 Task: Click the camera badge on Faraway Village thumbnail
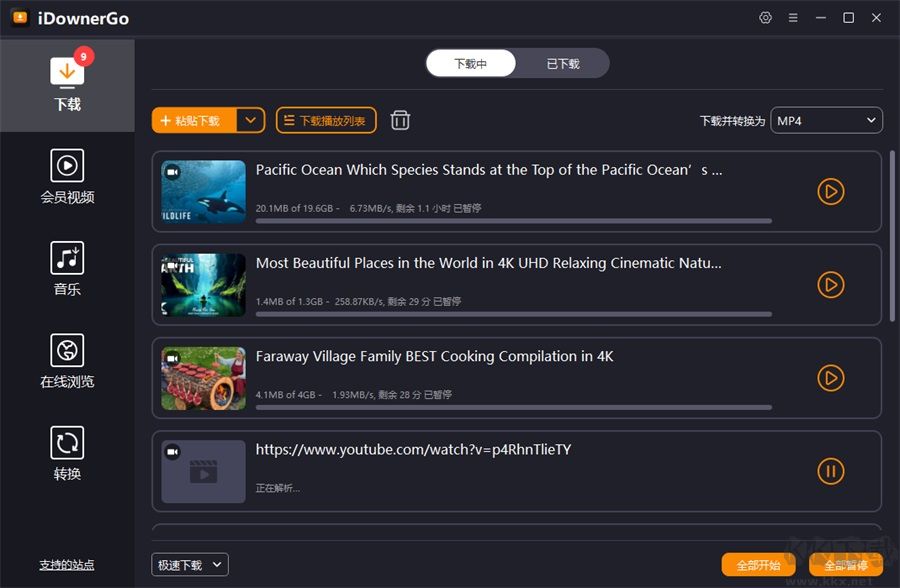[172, 358]
